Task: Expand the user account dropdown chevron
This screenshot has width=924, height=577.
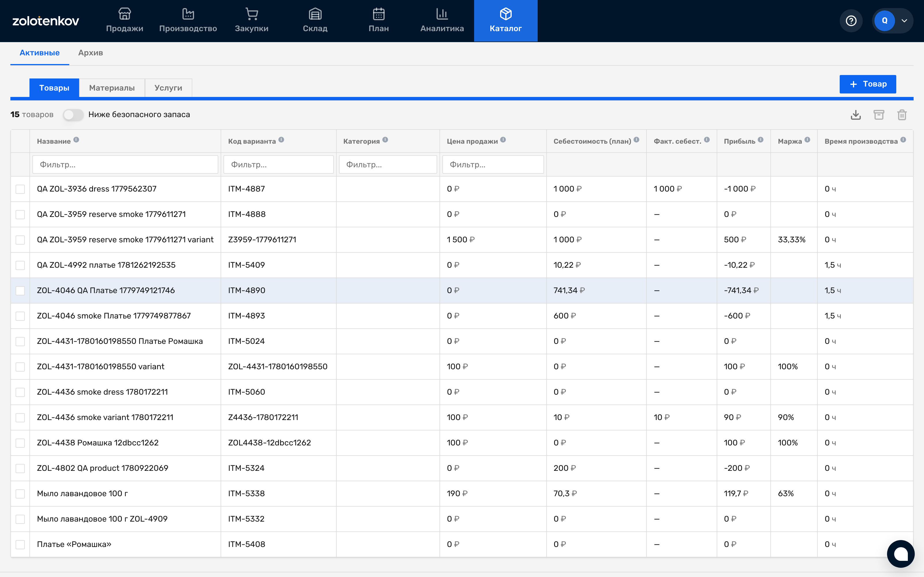Action: pos(904,20)
